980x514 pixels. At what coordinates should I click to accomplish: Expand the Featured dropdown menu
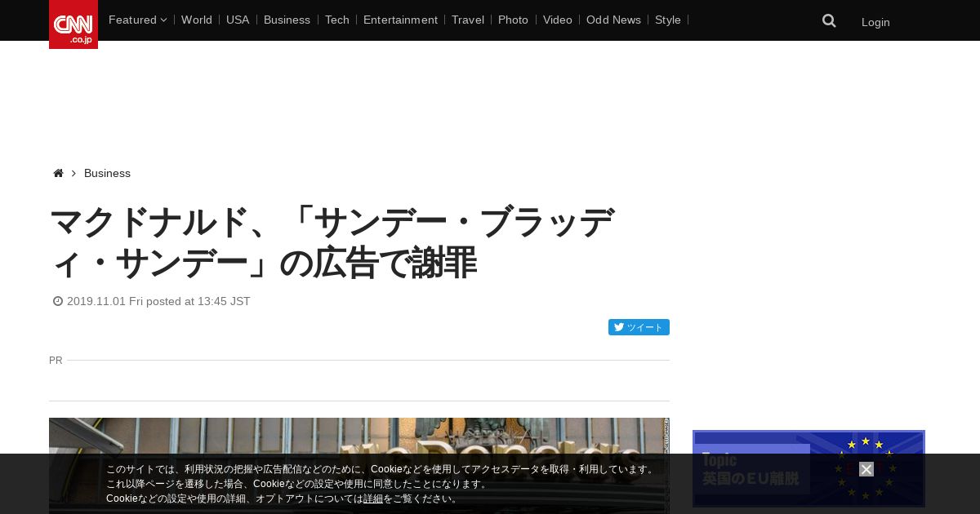coord(137,20)
